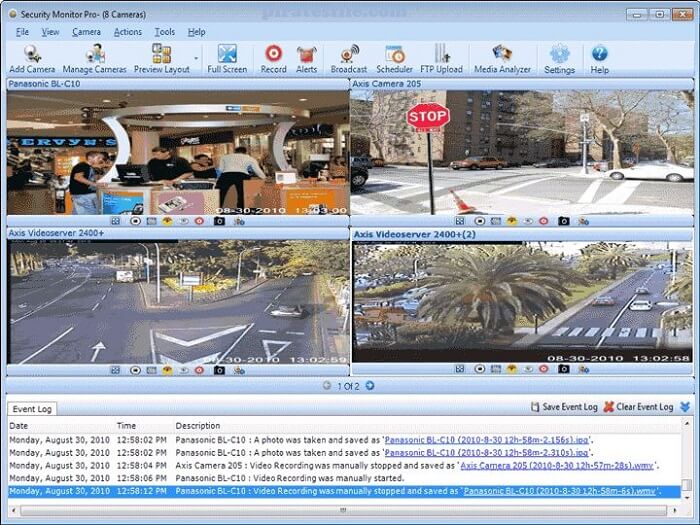700x525 pixels.
Task: Open FTP Upload settings
Action: 441,59
